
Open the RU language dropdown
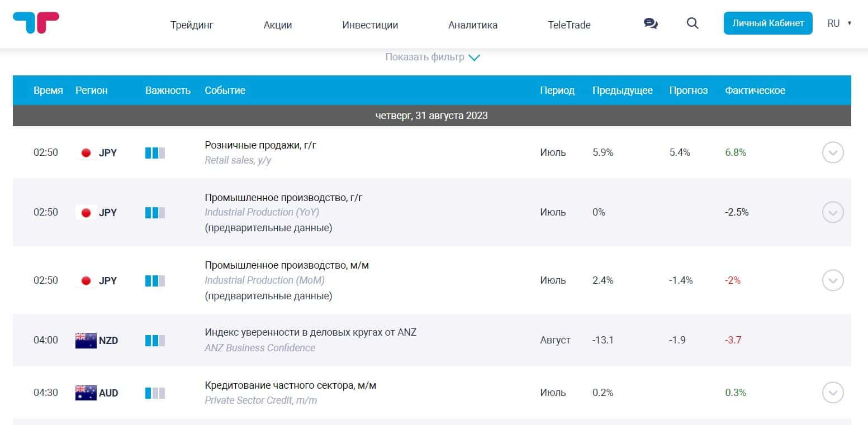pyautogui.click(x=839, y=23)
